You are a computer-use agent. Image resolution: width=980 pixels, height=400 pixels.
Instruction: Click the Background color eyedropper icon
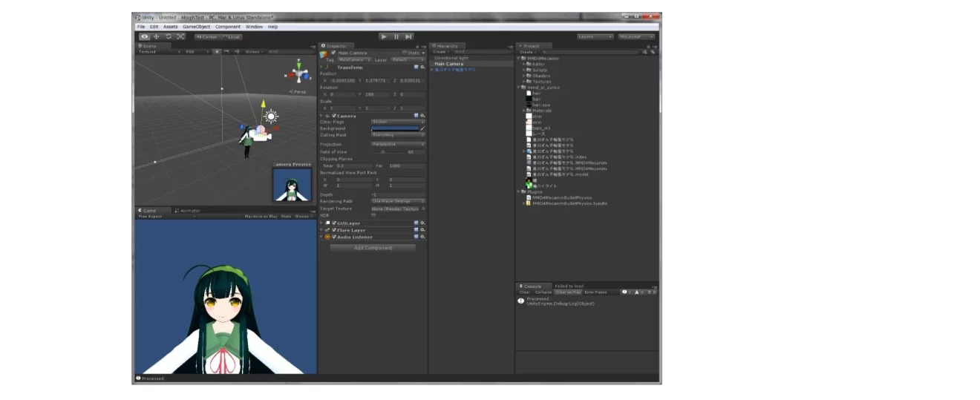click(422, 128)
